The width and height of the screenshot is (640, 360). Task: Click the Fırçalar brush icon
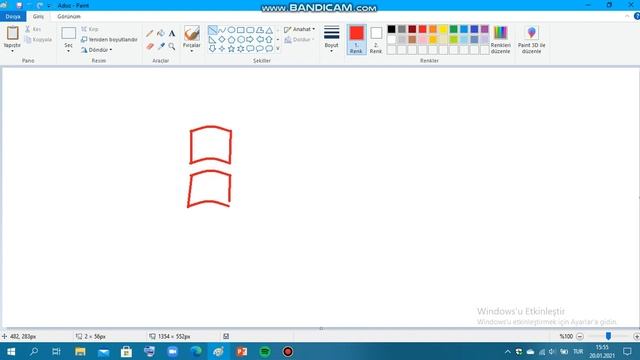(x=191, y=33)
